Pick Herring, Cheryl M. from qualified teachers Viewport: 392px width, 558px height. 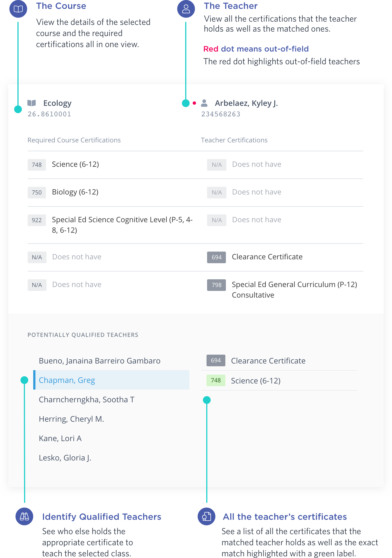71,419
